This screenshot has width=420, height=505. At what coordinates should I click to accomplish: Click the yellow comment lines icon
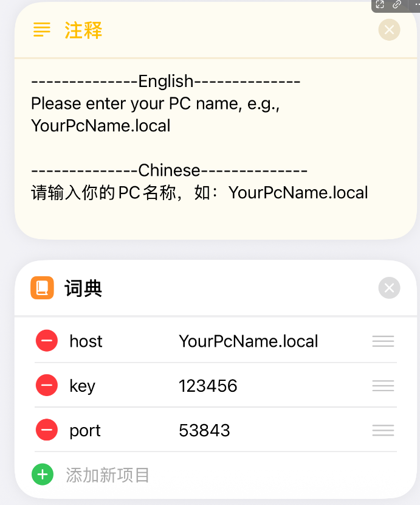tap(42, 30)
